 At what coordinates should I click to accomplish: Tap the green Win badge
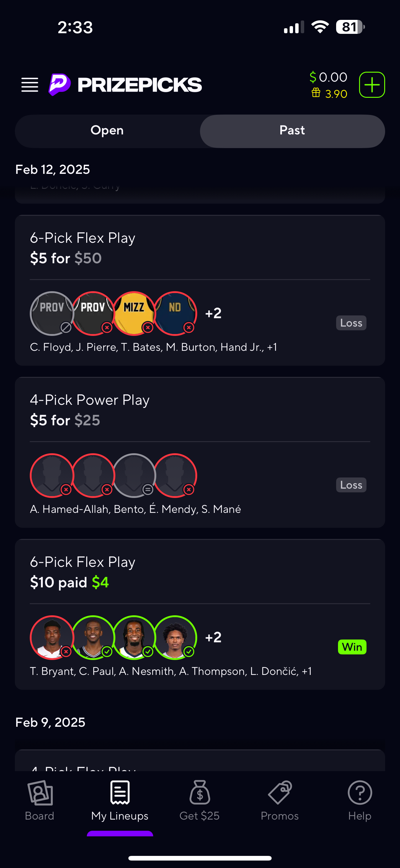352,647
